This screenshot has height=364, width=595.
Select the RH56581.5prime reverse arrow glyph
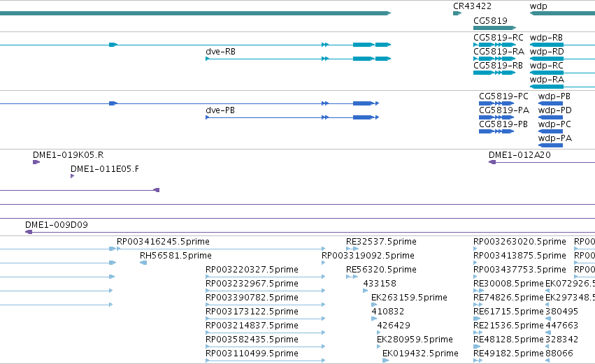143,263
